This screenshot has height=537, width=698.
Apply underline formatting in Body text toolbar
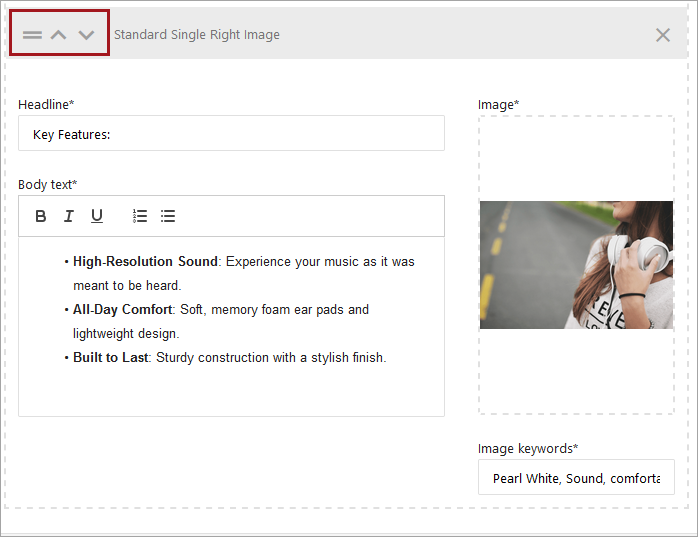pyautogui.click(x=97, y=216)
